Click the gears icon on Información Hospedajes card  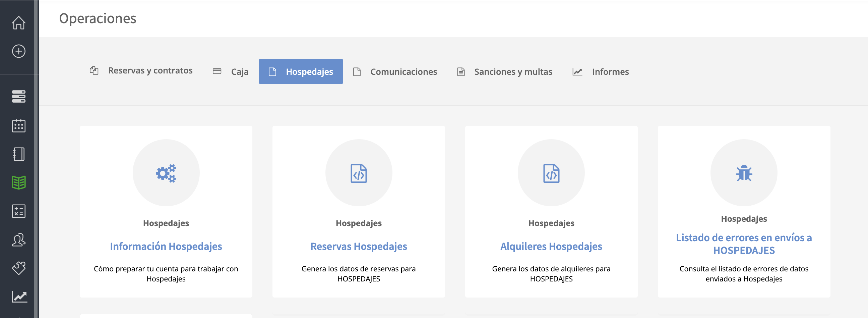click(166, 173)
